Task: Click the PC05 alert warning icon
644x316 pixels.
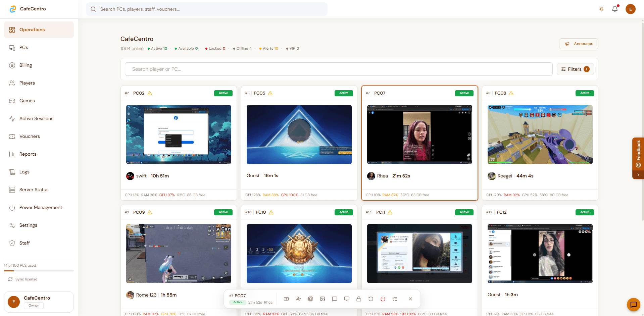Action: [270, 93]
